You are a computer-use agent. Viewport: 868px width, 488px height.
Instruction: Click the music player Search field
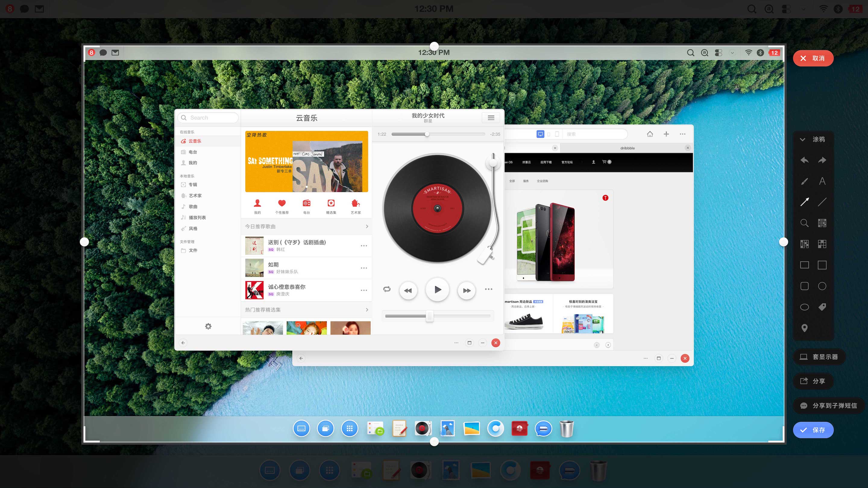(208, 117)
